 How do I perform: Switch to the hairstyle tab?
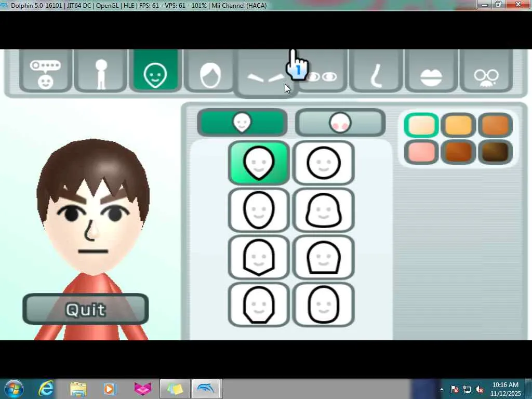click(210, 71)
